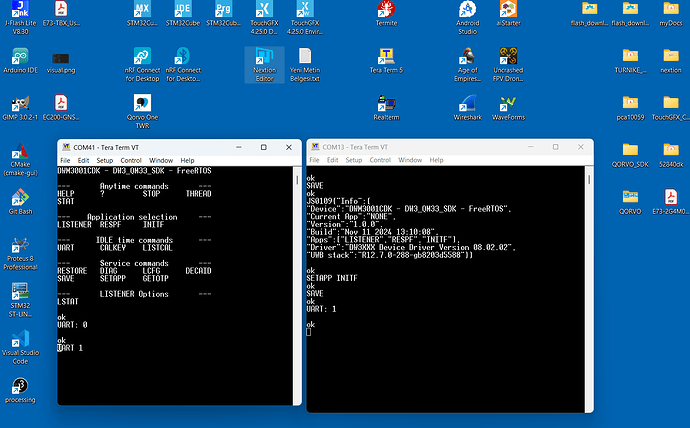The width and height of the screenshot is (690, 428).
Task: Launch Termite desktop shortcut
Action: click(386, 14)
